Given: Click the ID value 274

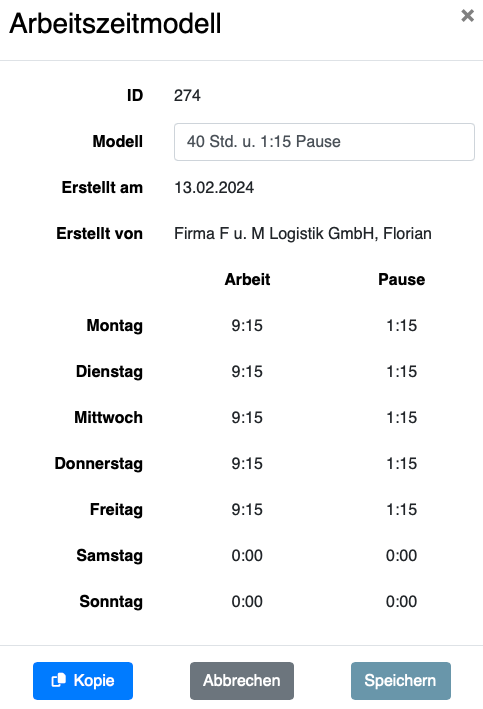Looking at the screenshot, I should (187, 95).
